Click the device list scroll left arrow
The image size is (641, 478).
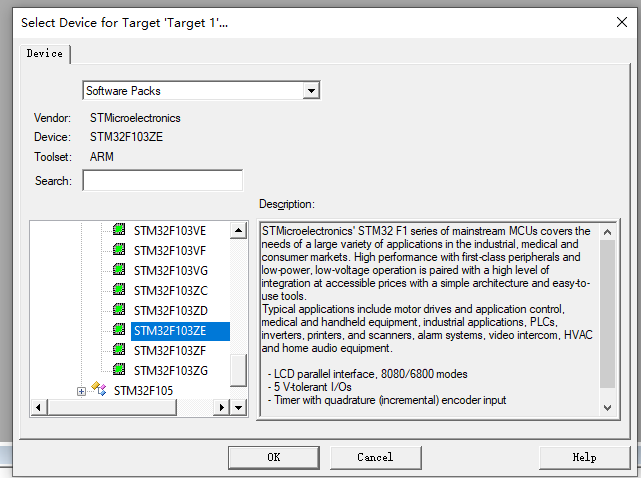tap(38, 407)
